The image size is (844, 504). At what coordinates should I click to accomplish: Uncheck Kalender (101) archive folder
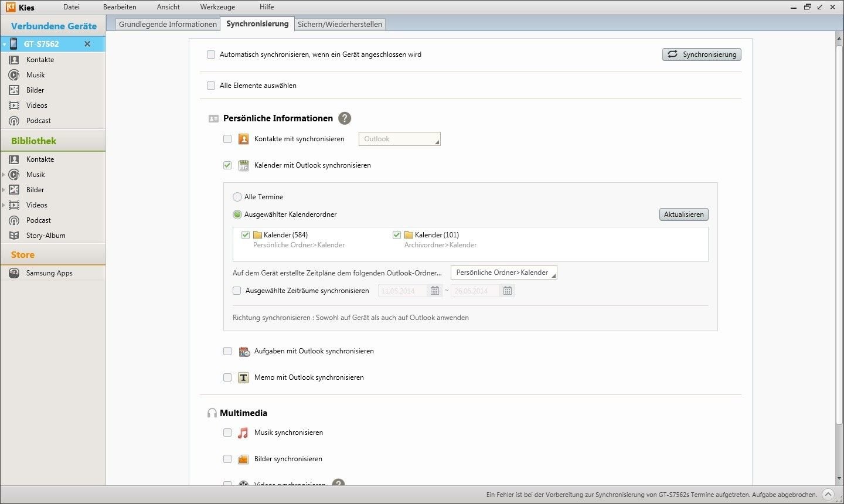pyautogui.click(x=397, y=234)
